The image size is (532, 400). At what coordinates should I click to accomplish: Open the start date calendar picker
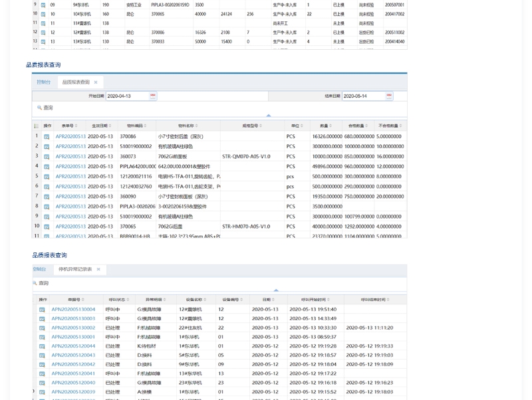click(x=153, y=96)
